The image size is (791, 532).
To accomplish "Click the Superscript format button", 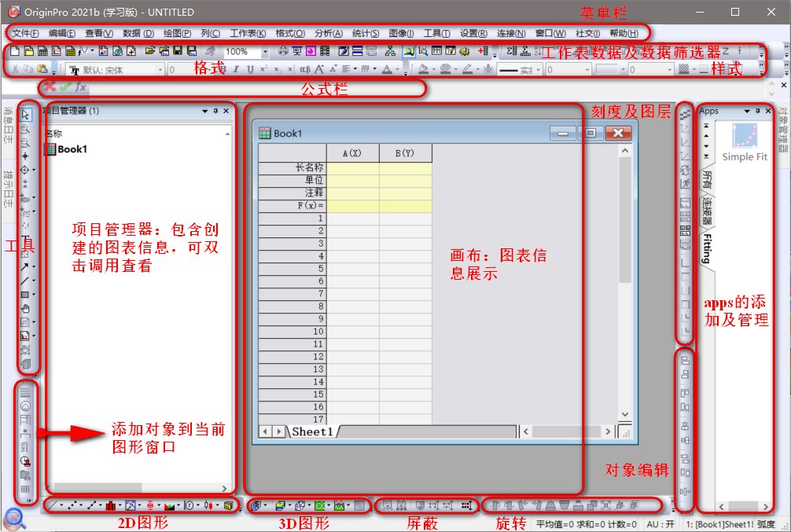I will click(263, 69).
